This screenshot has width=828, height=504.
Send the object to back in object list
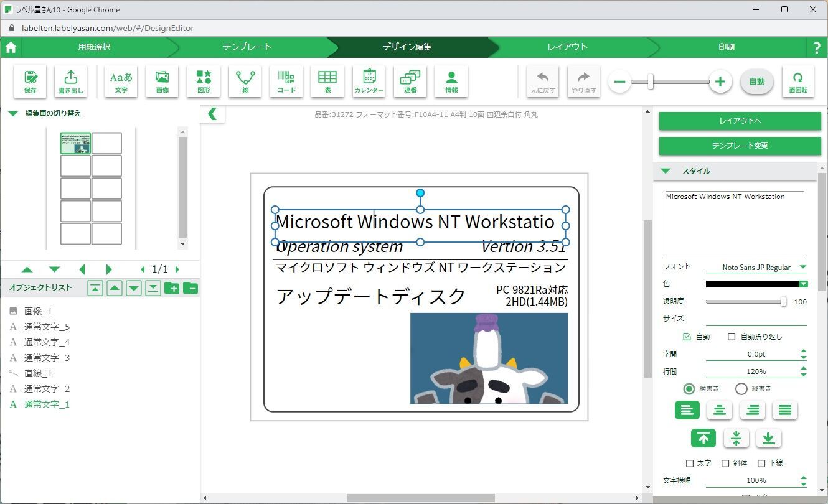(x=153, y=288)
